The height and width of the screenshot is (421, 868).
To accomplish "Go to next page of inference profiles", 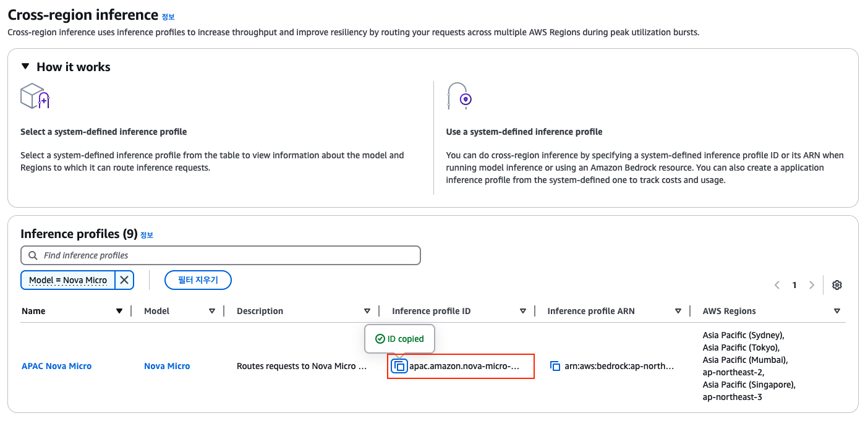I will (x=812, y=285).
